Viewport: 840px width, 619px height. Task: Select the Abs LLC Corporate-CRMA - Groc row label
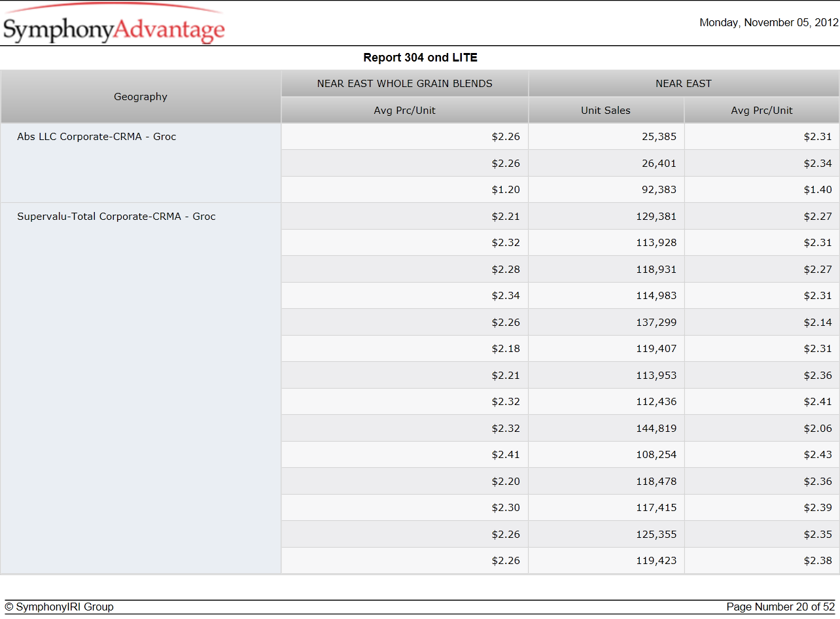click(97, 137)
